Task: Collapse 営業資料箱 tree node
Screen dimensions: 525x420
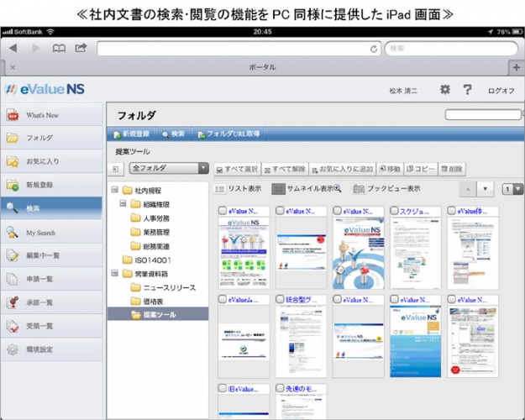Action: [115, 273]
